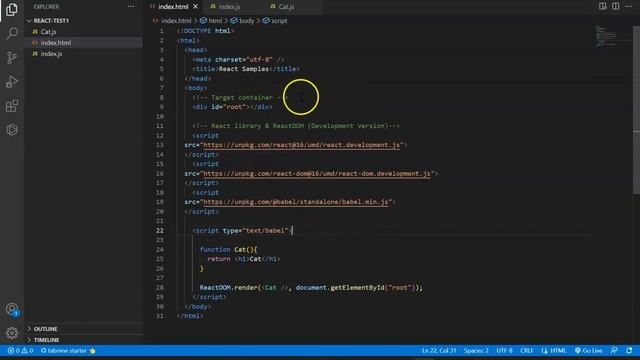Click the 'return <h1>Cat</h1>' line
640x360 pixels.
tap(244, 259)
